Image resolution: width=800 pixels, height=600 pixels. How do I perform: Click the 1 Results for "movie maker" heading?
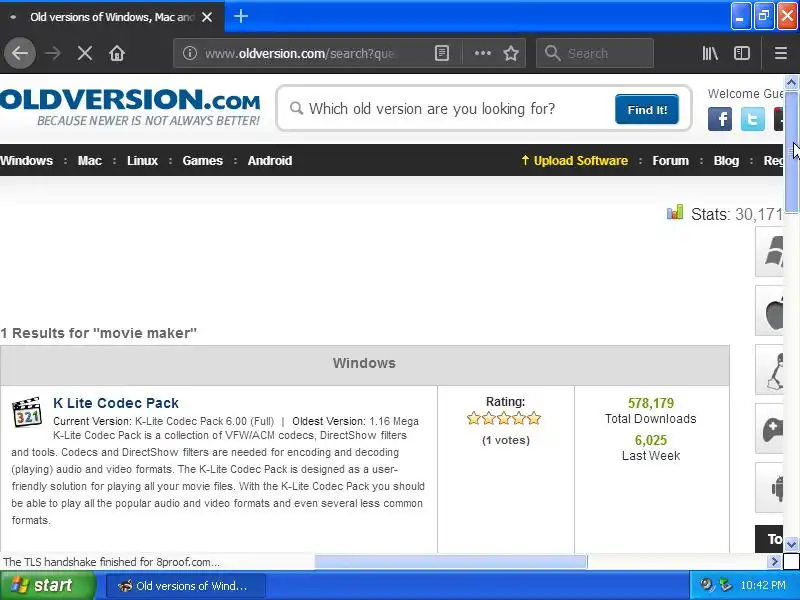tap(98, 333)
